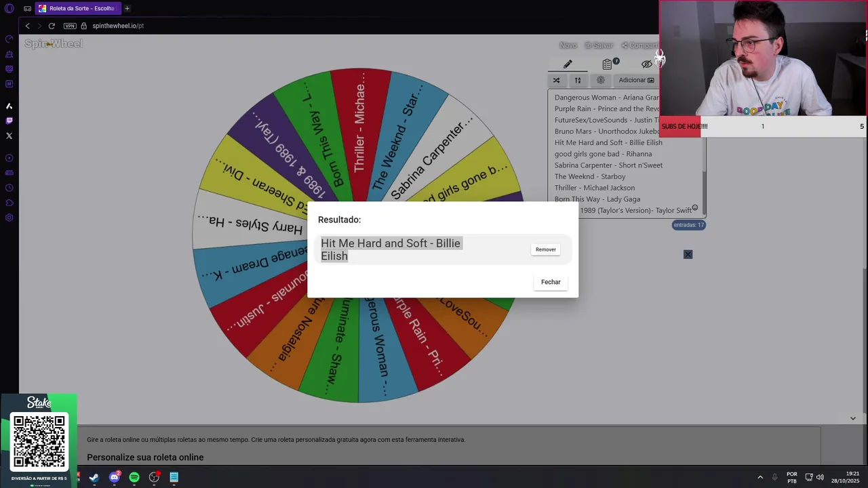Click the volume speaker tray icon
The image size is (868, 488).
coord(820,477)
